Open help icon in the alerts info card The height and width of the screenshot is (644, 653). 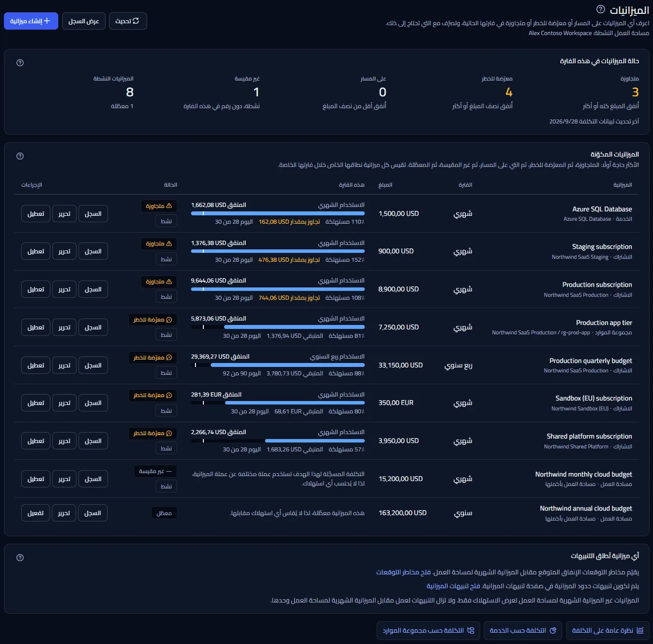(20, 558)
